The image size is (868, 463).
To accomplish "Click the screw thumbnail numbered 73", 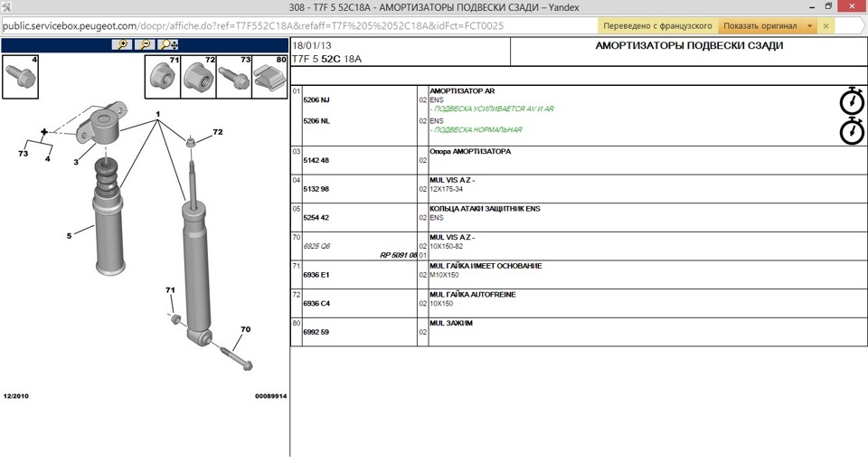I will [x=233, y=77].
